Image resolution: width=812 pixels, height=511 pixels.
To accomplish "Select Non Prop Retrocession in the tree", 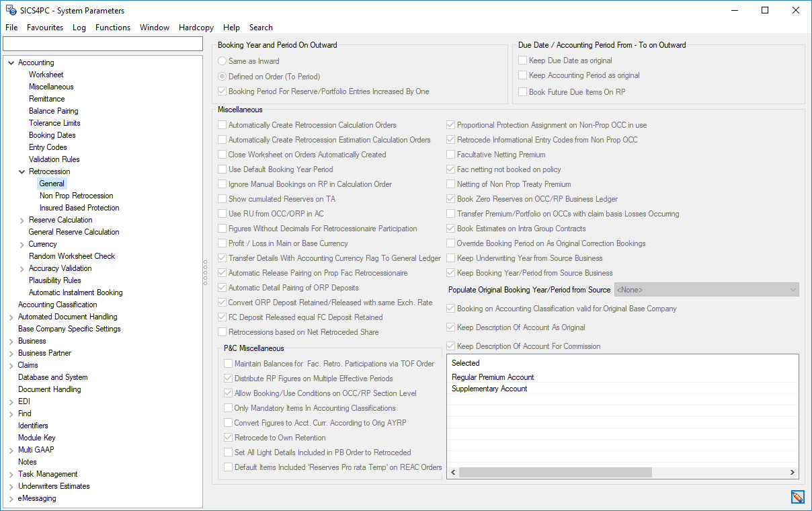I will point(76,196).
